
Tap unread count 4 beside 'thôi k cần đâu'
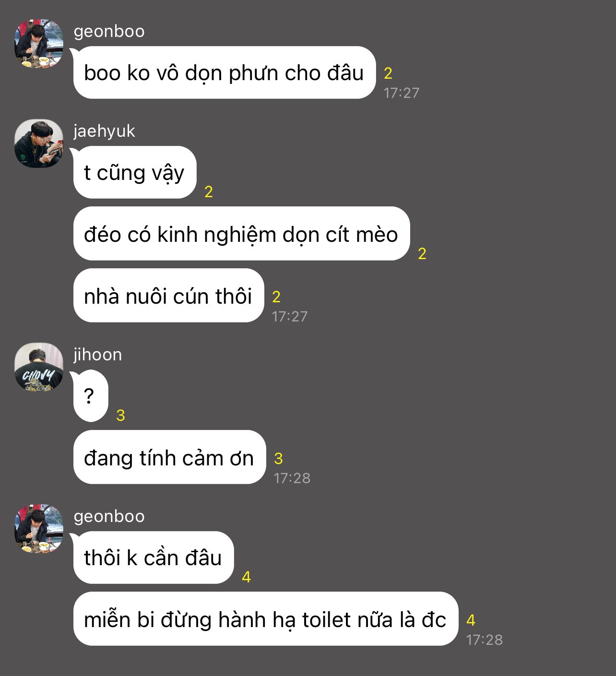(246, 577)
